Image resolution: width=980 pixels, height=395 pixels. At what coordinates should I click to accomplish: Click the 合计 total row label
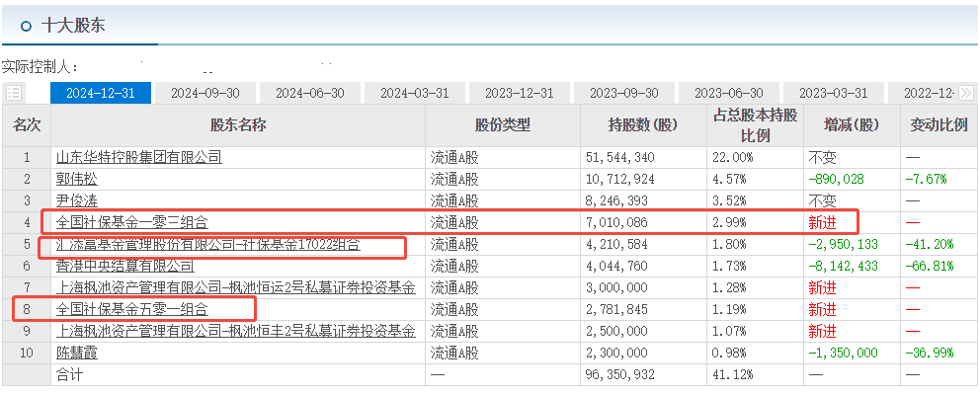[69, 375]
